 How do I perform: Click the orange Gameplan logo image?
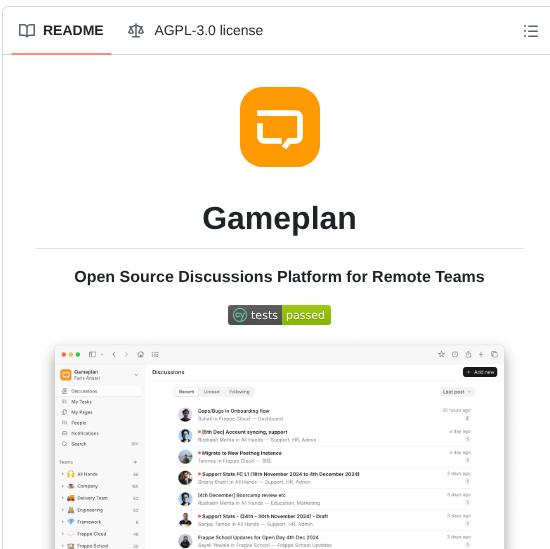pyautogui.click(x=280, y=127)
